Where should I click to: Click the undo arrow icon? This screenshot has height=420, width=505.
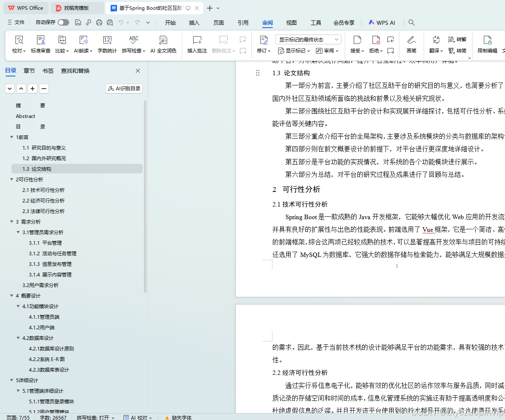click(x=121, y=22)
